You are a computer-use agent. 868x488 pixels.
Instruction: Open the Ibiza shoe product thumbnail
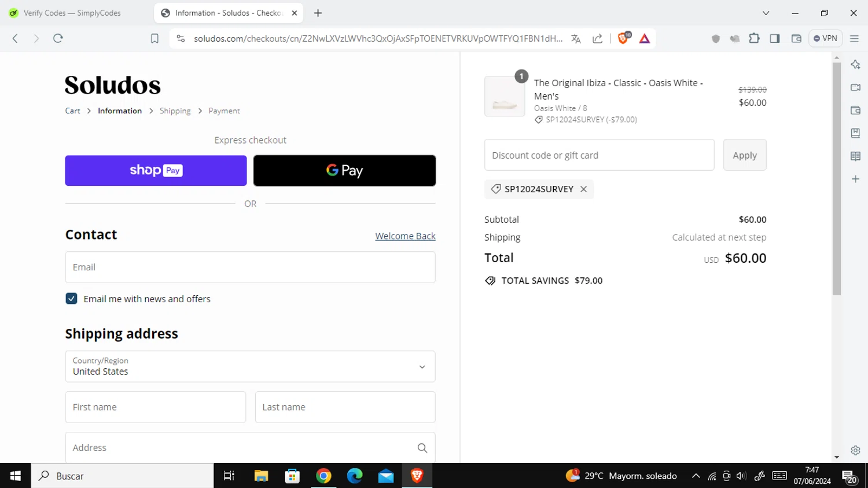(505, 97)
